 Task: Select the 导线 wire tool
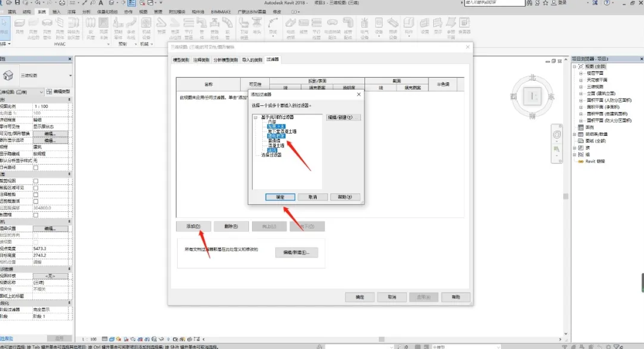(273, 26)
